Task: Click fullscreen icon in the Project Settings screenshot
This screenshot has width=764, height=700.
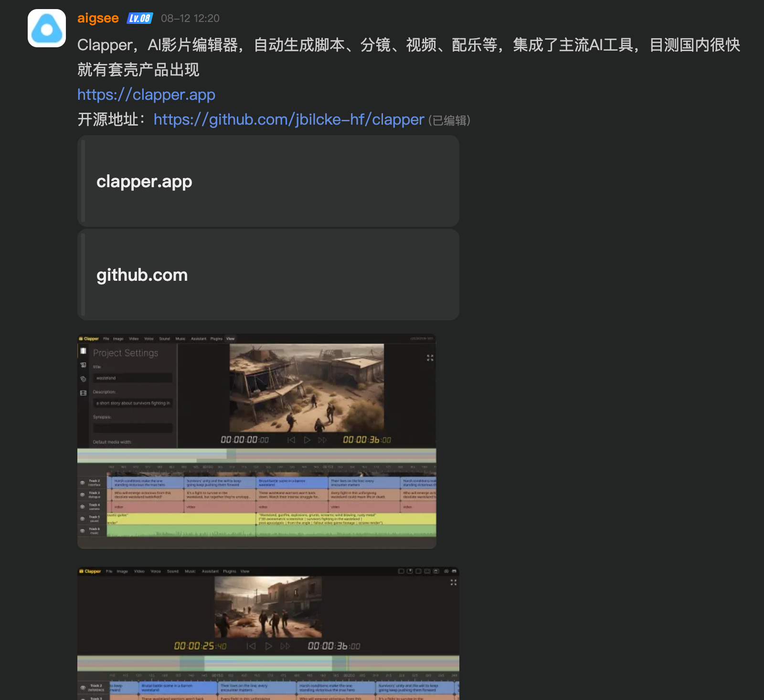Action: pos(430,358)
